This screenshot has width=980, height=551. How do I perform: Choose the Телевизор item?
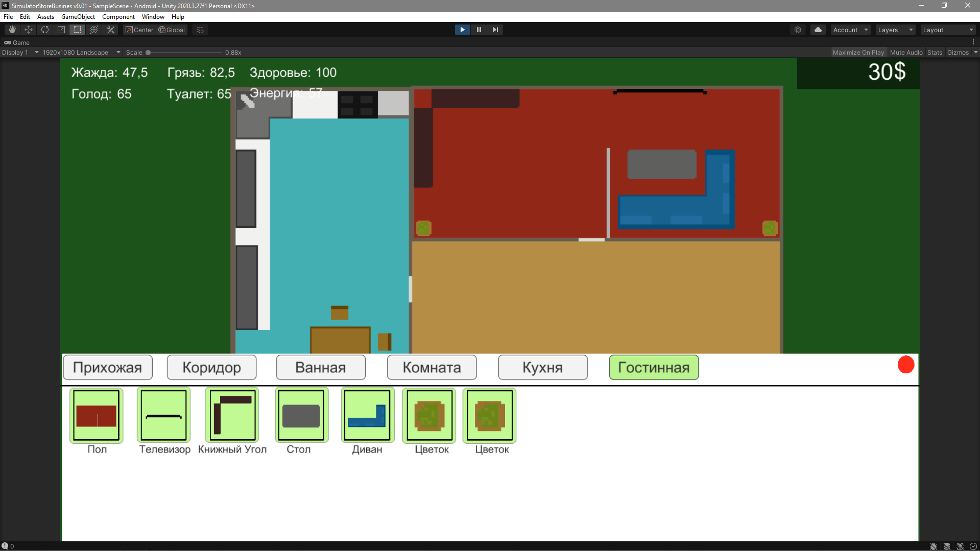[163, 415]
